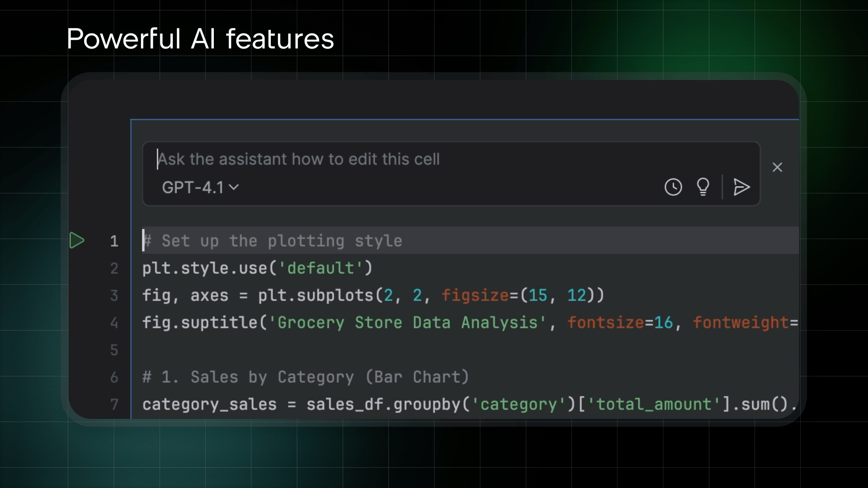Click the 'default' string in plt.style.use
The width and height of the screenshot is (868, 488).
(321, 268)
